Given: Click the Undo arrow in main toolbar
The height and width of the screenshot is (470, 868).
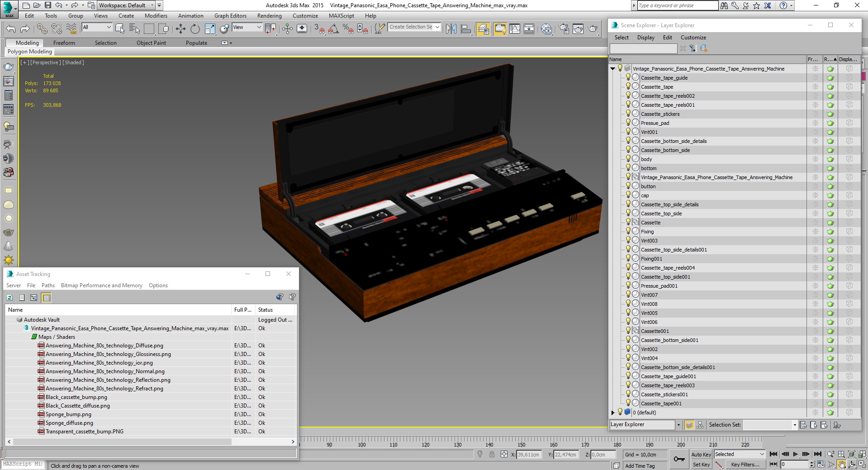Looking at the screenshot, I should [x=11, y=29].
